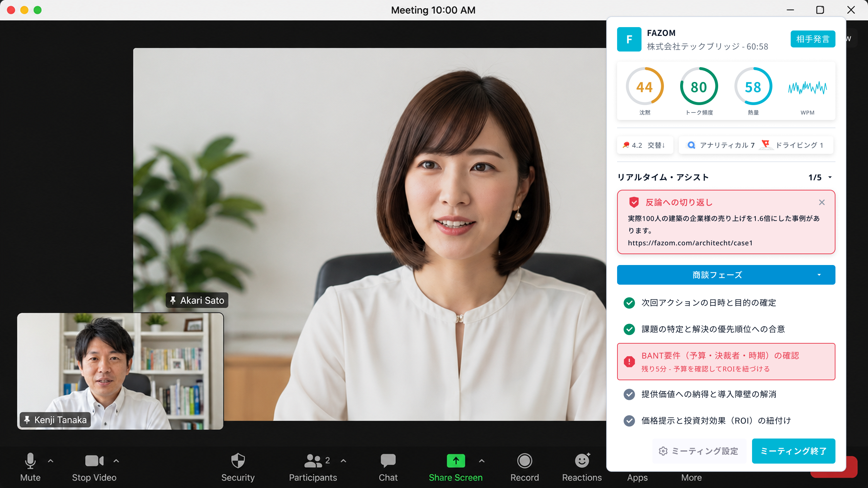Screen dimensions: 868x488
Task: Open the Apps toolbar item
Action: coord(637,477)
